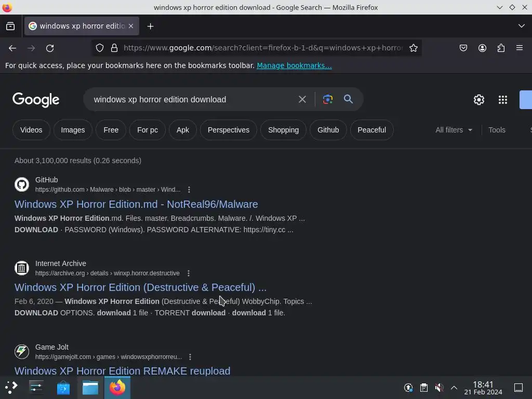The image size is (532, 399).
Task: Go back to previous page
Action: 12,48
